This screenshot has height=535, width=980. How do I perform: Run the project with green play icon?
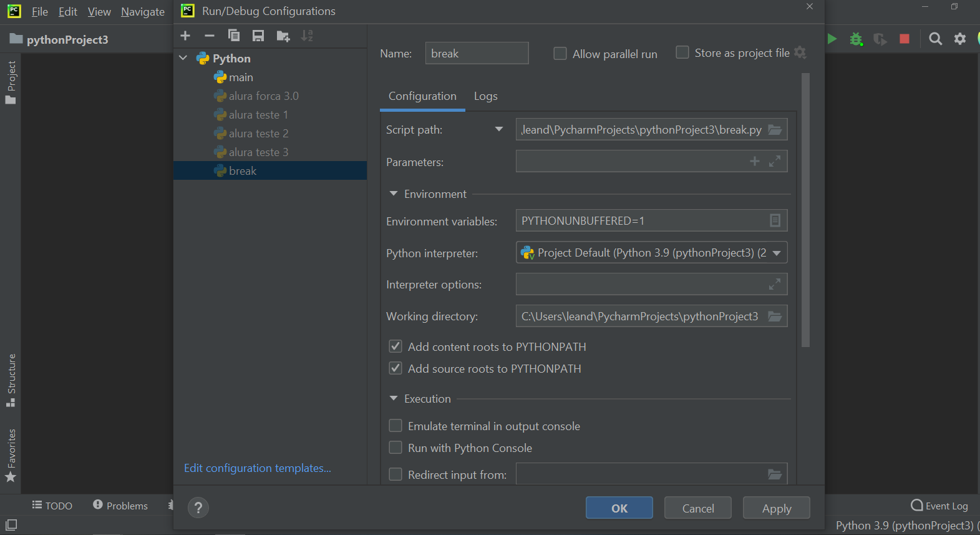[832, 39]
